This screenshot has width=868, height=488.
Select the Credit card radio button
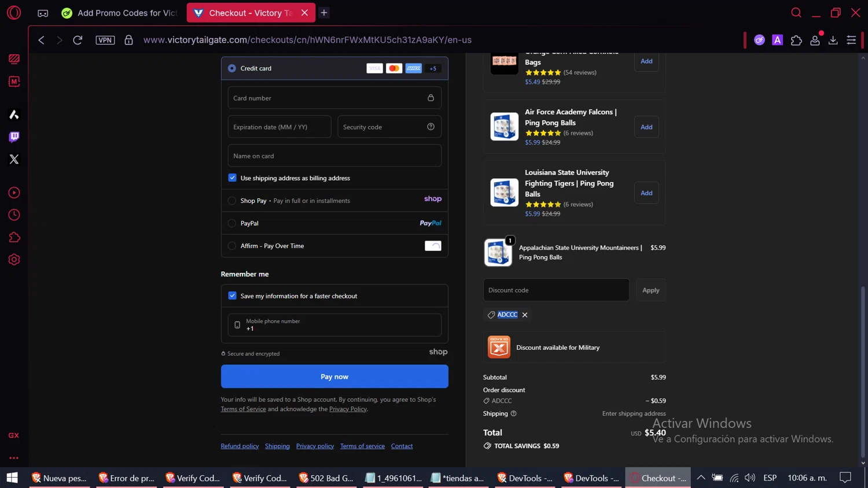pyautogui.click(x=232, y=68)
